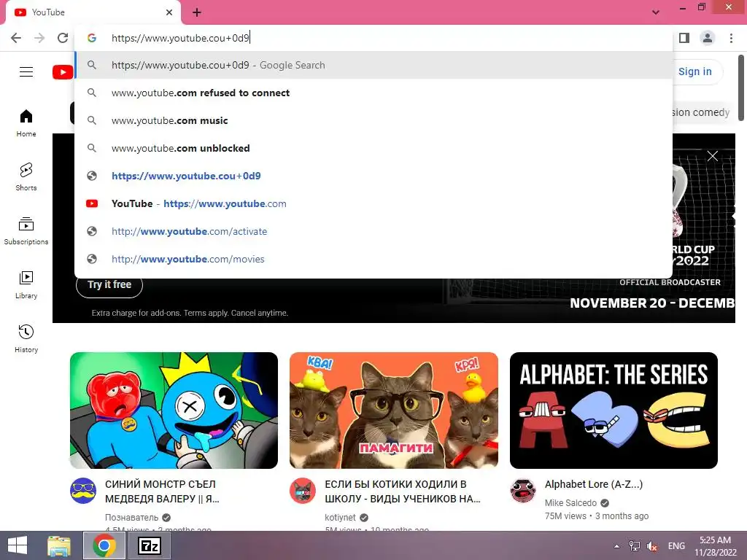Click the browser back arrow
747x560 pixels.
click(16, 38)
